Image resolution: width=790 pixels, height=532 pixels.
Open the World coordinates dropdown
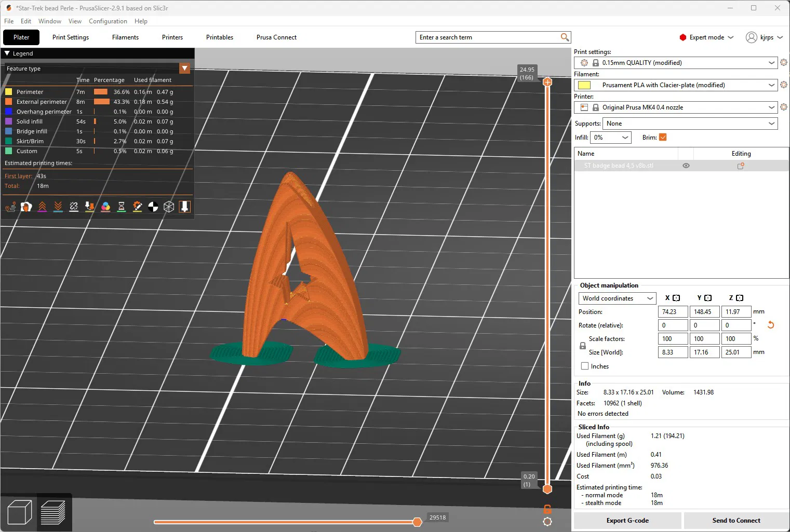tap(617, 298)
